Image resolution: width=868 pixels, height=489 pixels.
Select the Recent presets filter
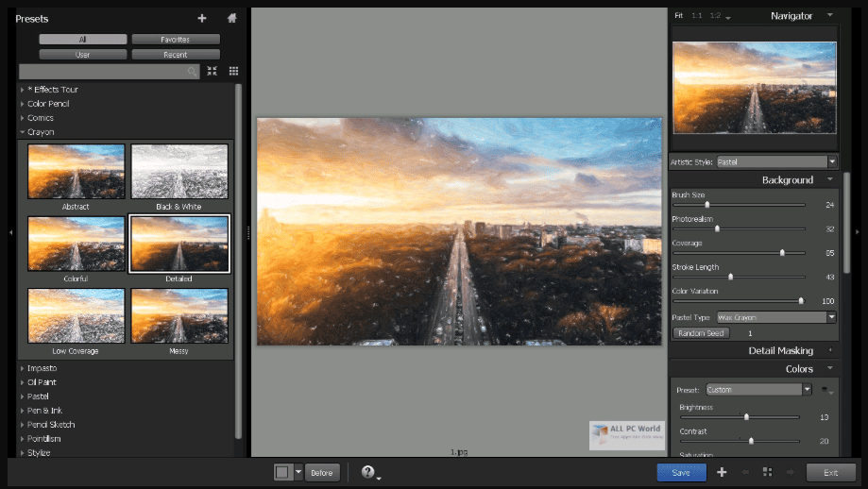click(x=176, y=54)
